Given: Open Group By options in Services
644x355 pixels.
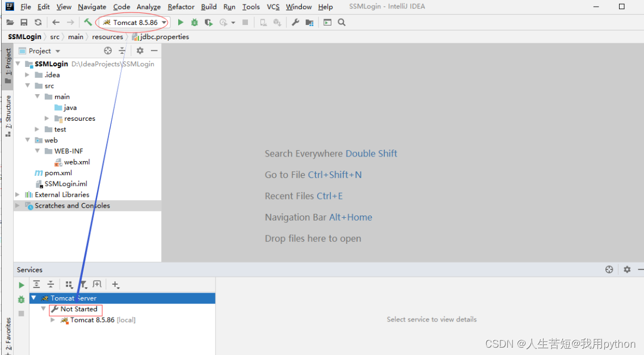Looking at the screenshot, I should (69, 285).
